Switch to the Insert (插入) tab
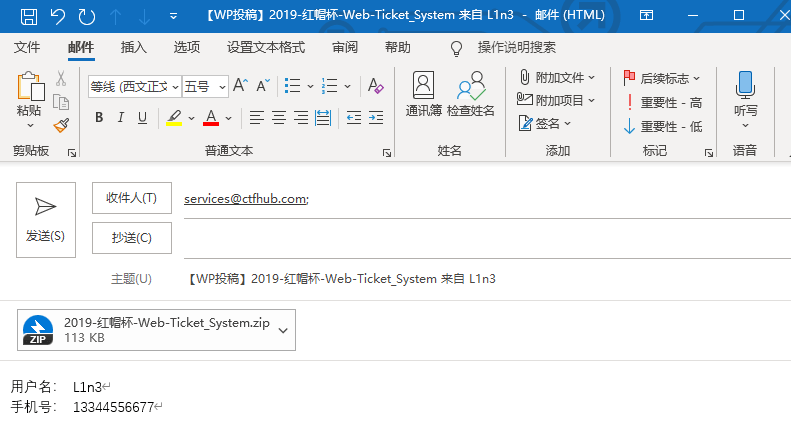The width and height of the screenshot is (791, 423). pyautogui.click(x=133, y=47)
